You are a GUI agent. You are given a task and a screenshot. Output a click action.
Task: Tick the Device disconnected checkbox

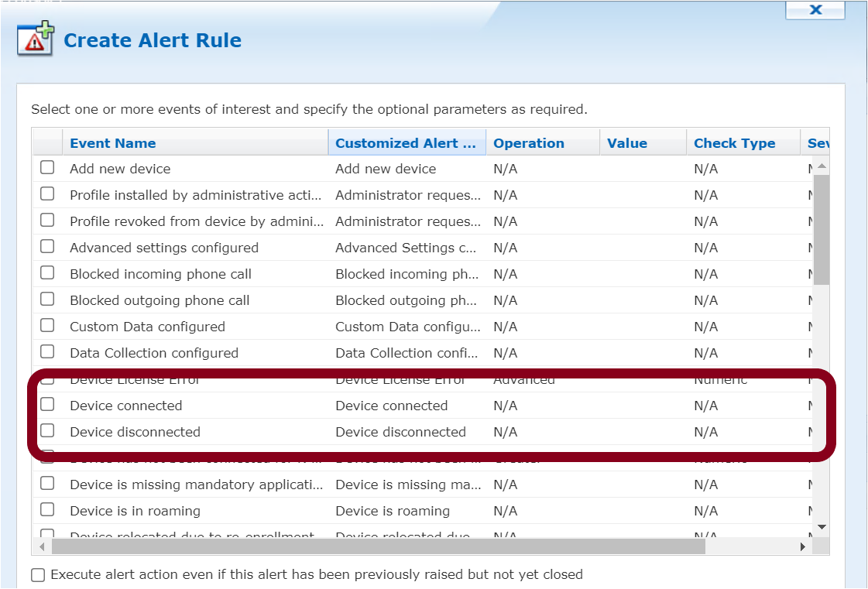pos(47,431)
